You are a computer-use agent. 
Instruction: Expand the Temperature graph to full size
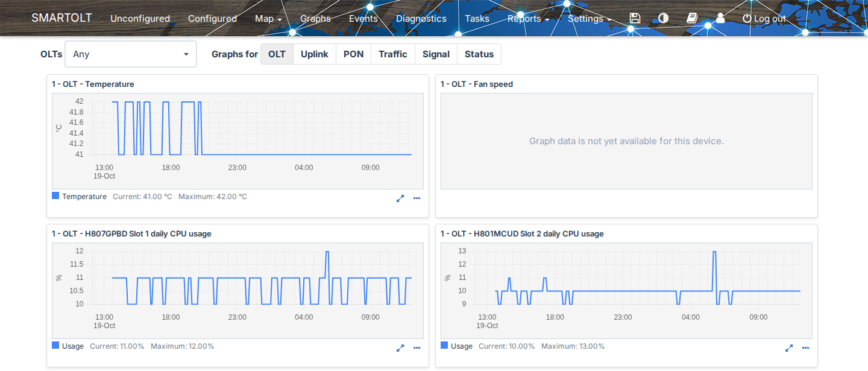click(400, 198)
